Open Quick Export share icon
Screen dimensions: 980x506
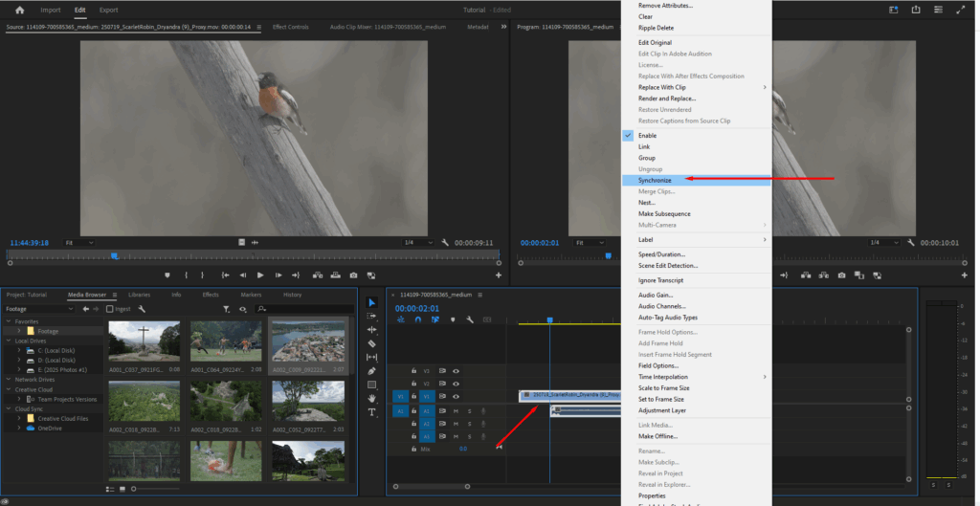[x=916, y=10]
